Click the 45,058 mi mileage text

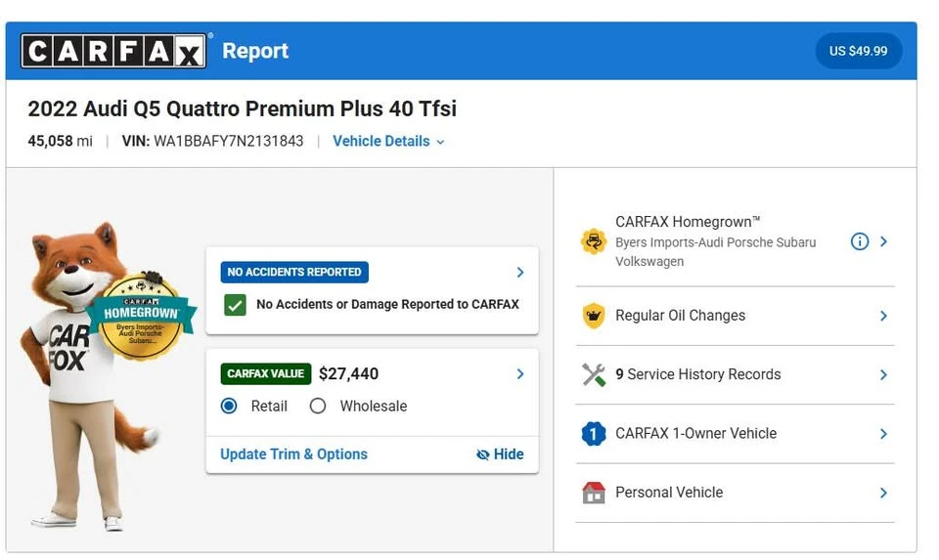coord(60,141)
